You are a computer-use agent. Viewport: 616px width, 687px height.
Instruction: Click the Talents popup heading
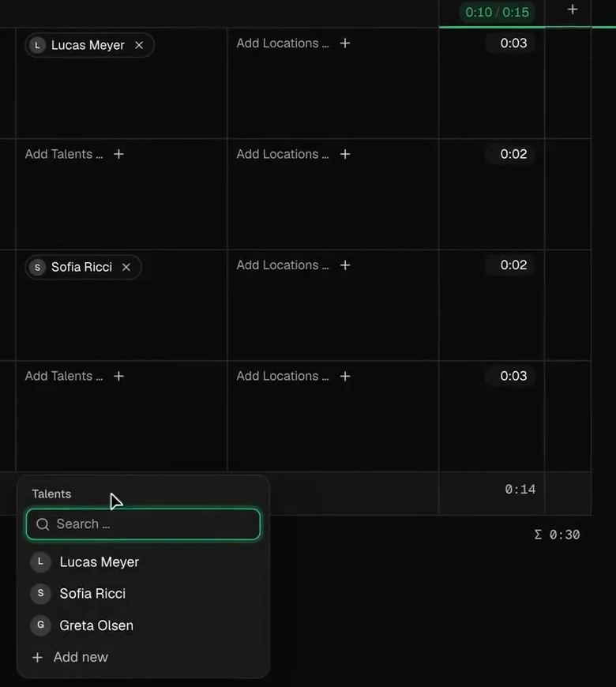(x=51, y=494)
